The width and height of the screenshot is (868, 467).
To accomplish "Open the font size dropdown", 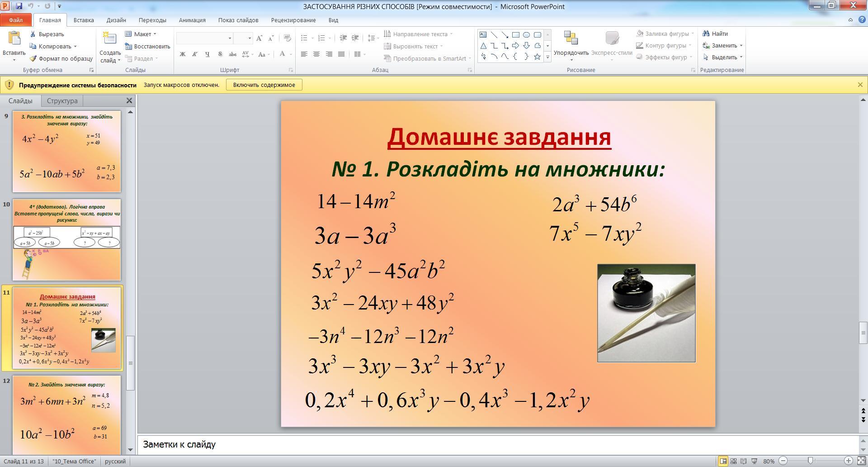I will (x=249, y=38).
